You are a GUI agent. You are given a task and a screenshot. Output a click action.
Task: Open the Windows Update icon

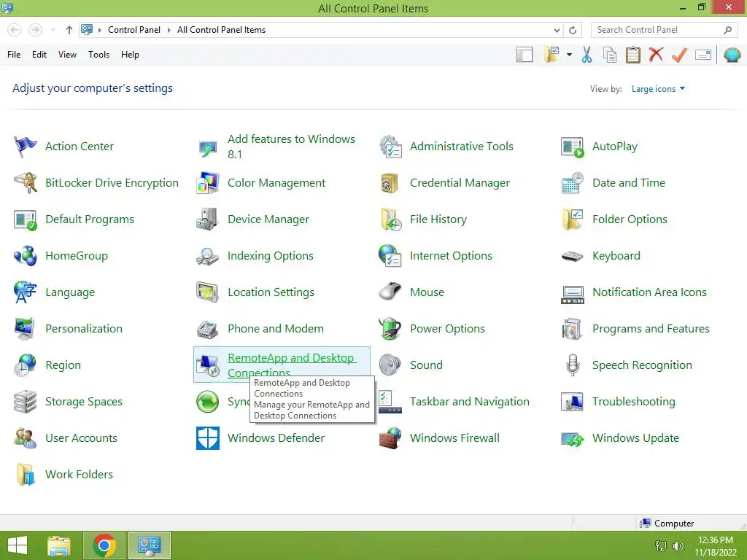click(x=573, y=438)
